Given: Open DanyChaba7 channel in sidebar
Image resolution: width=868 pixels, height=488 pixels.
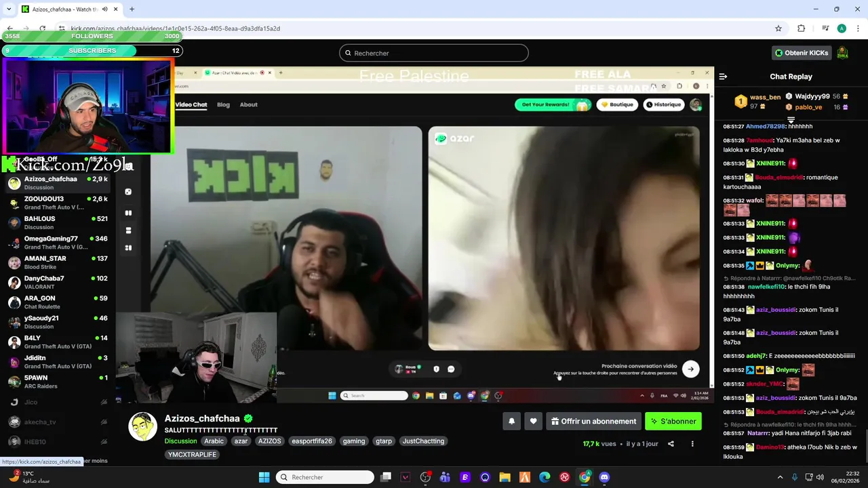Looking at the screenshot, I should pyautogui.click(x=58, y=282).
